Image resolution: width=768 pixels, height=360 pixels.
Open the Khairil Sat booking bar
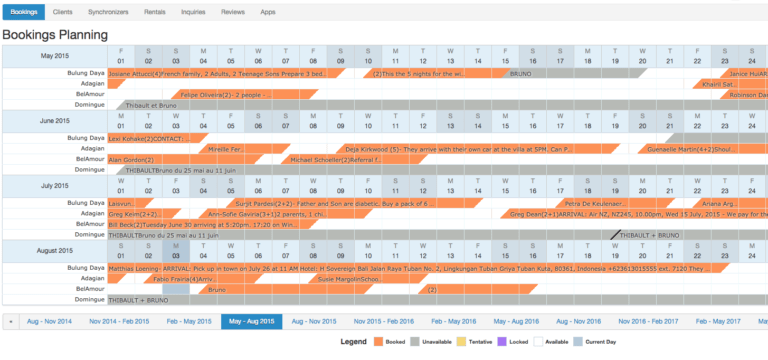[730, 84]
